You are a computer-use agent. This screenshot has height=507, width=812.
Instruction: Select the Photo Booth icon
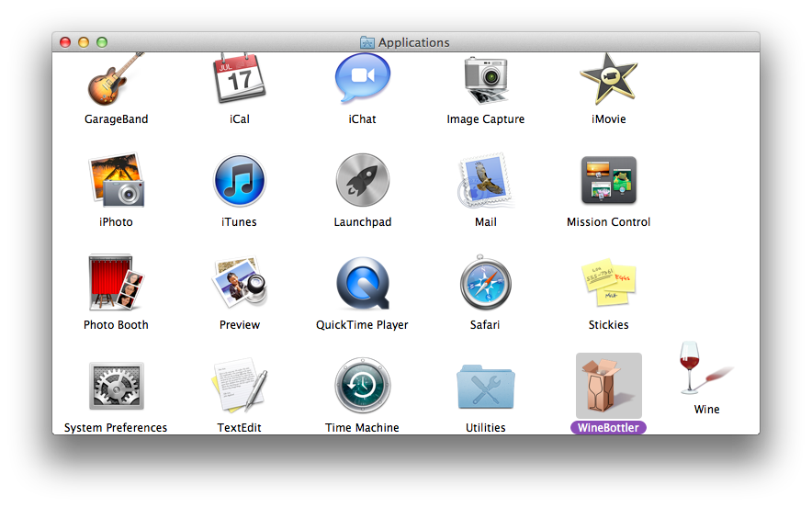tap(116, 282)
